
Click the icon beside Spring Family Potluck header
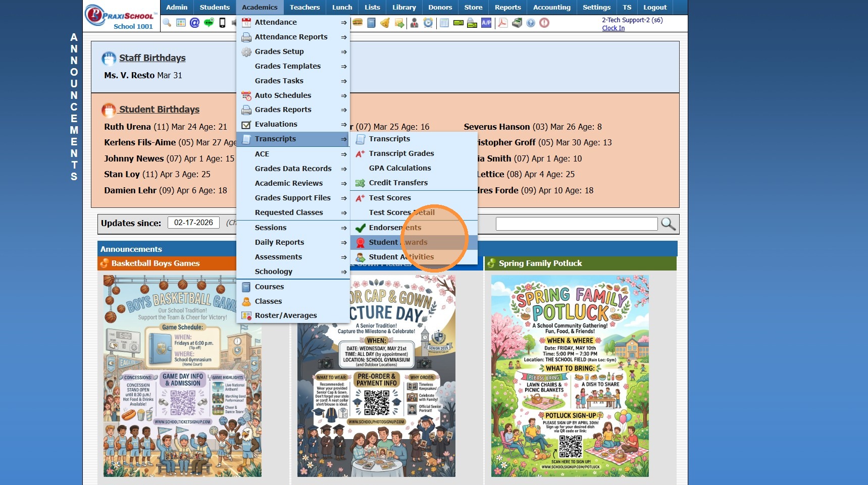[491, 263]
